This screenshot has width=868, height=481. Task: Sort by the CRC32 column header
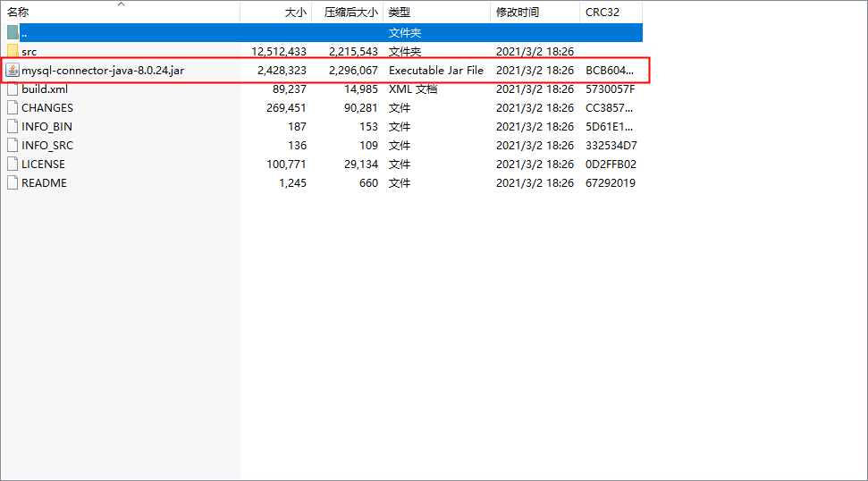click(611, 12)
